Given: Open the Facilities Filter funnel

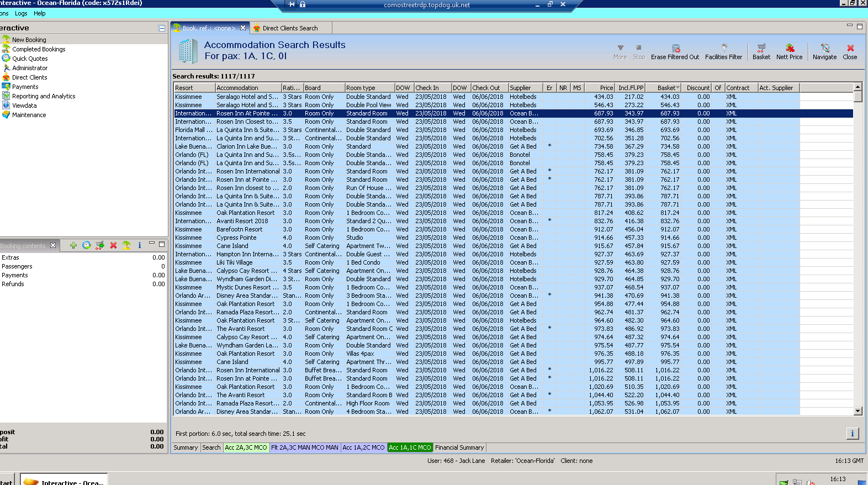Looking at the screenshot, I should pyautogui.click(x=724, y=48).
